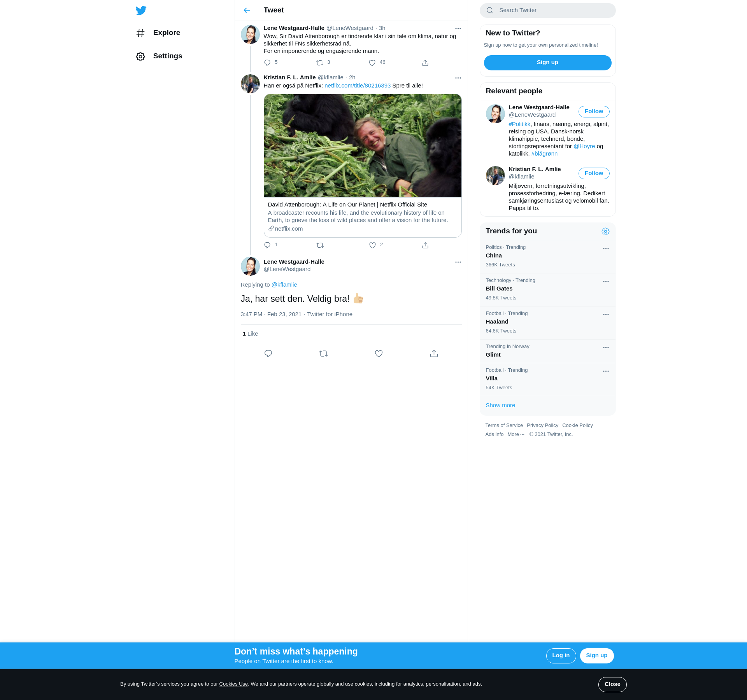Open the tweet timestamp 3:47 PM · Feb 23, 2021
The height and width of the screenshot is (700, 747).
[271, 314]
